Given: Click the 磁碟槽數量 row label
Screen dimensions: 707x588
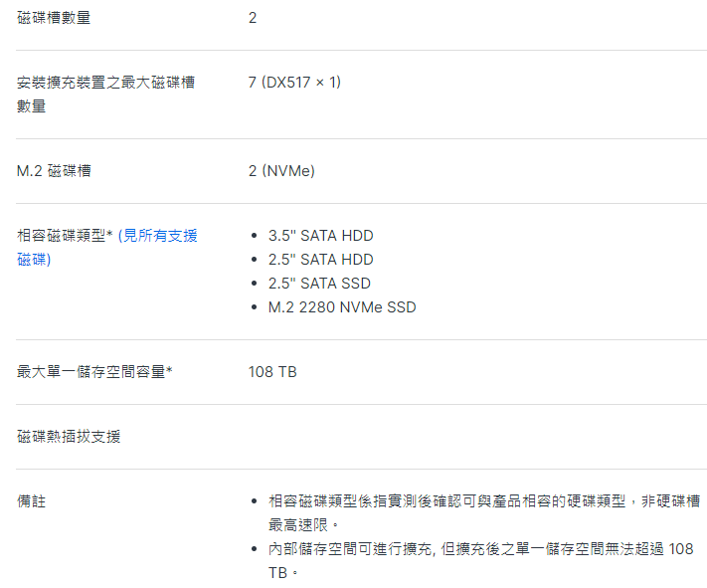Looking at the screenshot, I should (x=60, y=18).
